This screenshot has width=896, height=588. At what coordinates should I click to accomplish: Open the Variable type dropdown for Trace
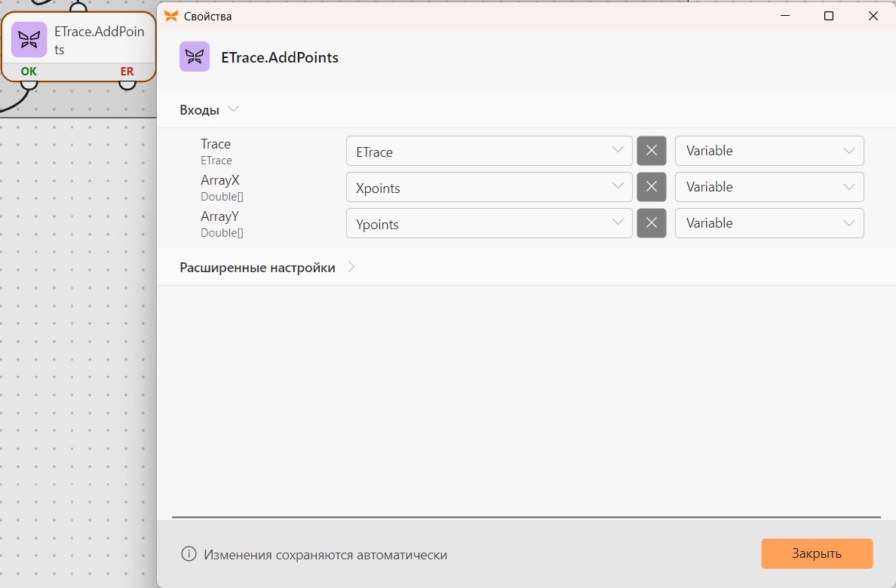(769, 151)
